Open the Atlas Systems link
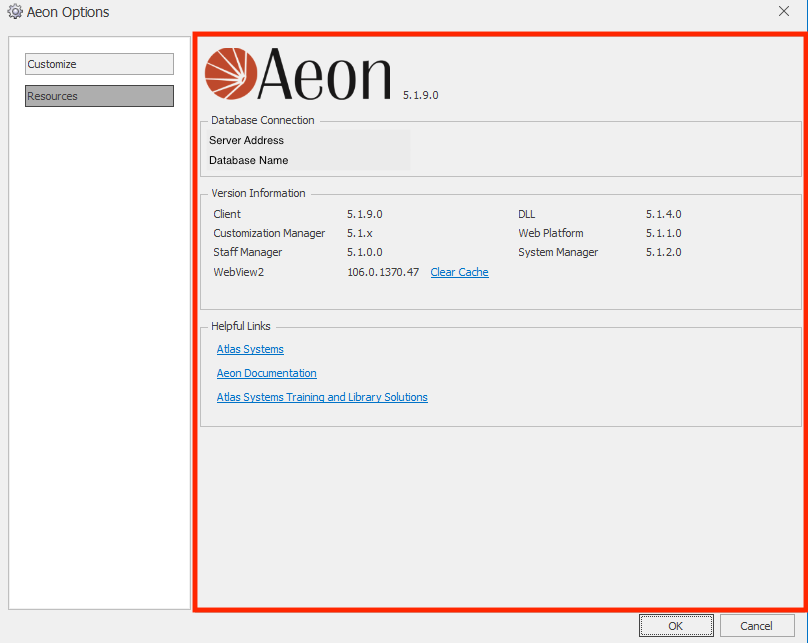Screen dimensions: 808x643 [x=250, y=349]
